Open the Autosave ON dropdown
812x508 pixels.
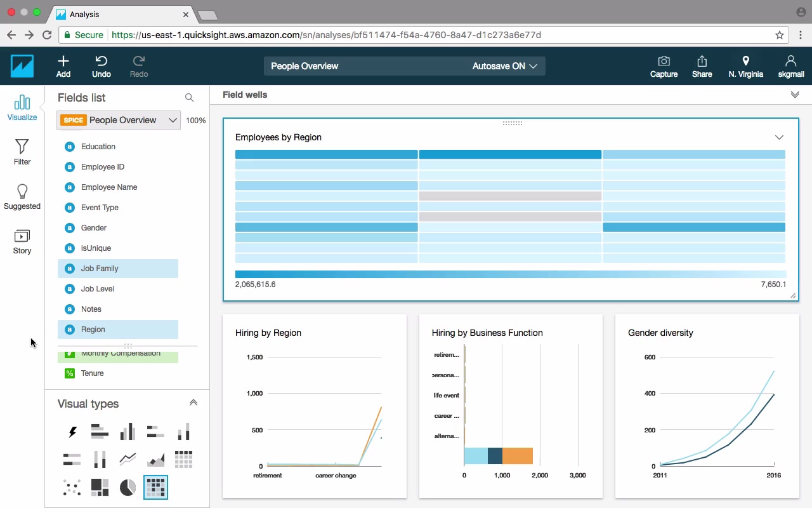pyautogui.click(x=505, y=66)
